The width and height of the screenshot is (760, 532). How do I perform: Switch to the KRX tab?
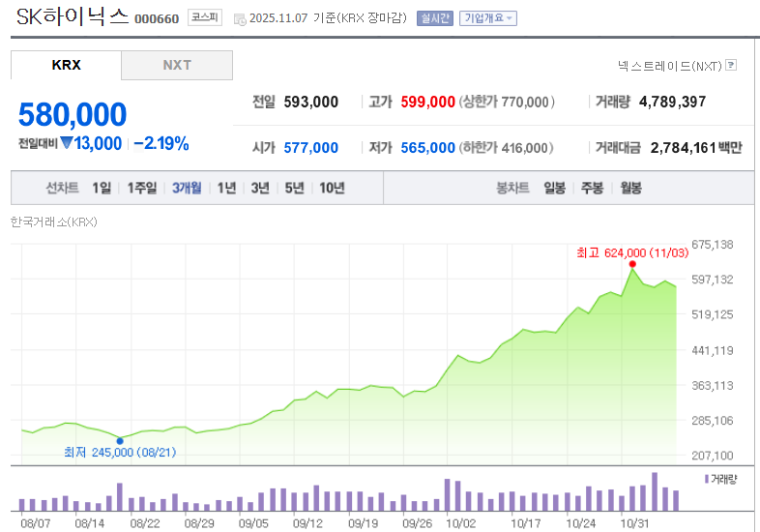[66, 65]
